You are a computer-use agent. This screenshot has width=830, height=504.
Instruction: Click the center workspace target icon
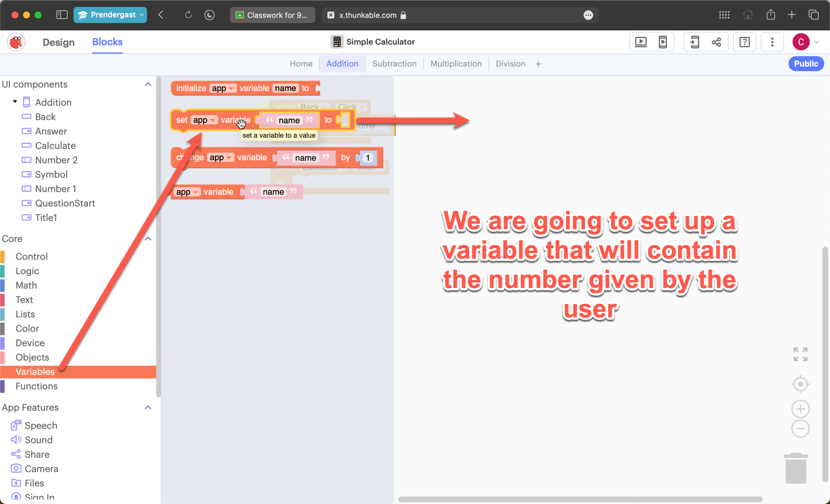[800, 384]
